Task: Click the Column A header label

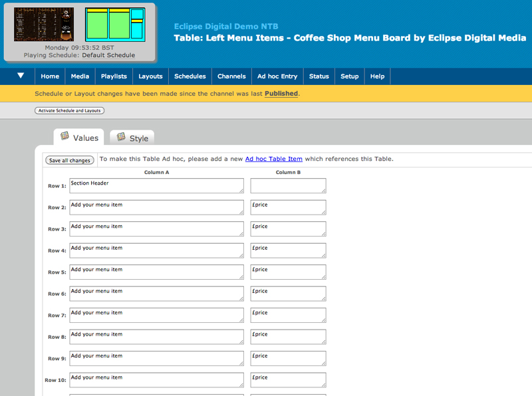Action: point(157,172)
